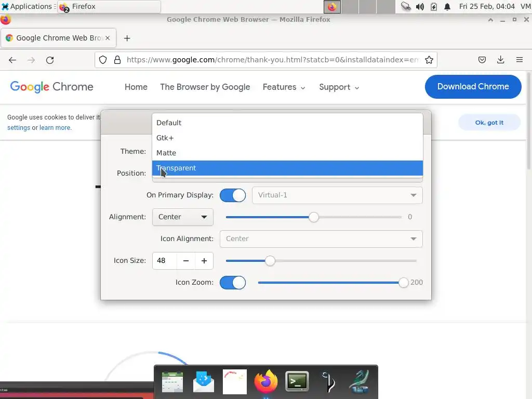Screen dimensions: 532x399
Task: Save page to Pocket
Action: pos(482,60)
